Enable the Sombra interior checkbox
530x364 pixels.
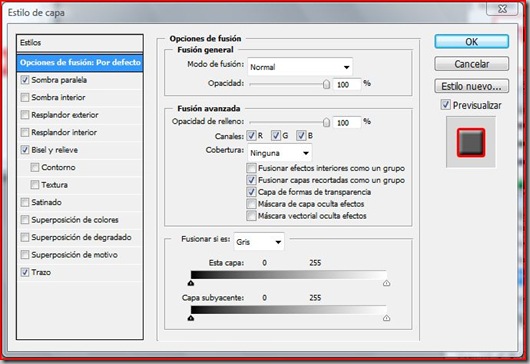25,97
